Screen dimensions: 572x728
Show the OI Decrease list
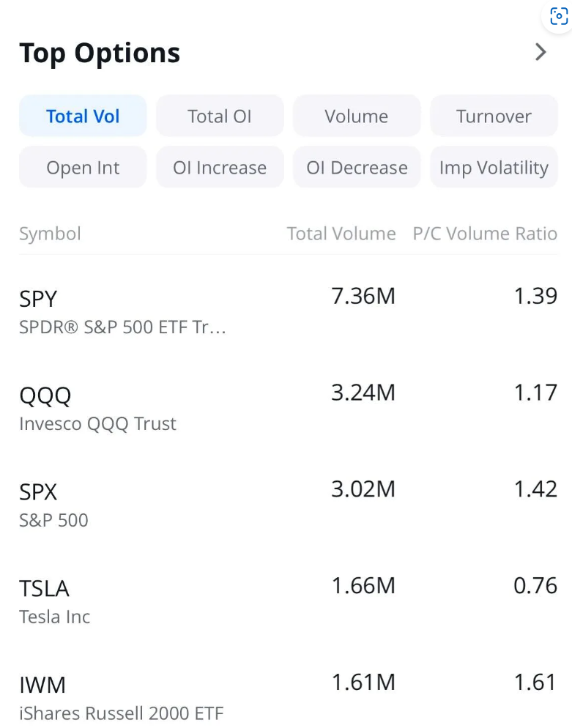tap(357, 168)
